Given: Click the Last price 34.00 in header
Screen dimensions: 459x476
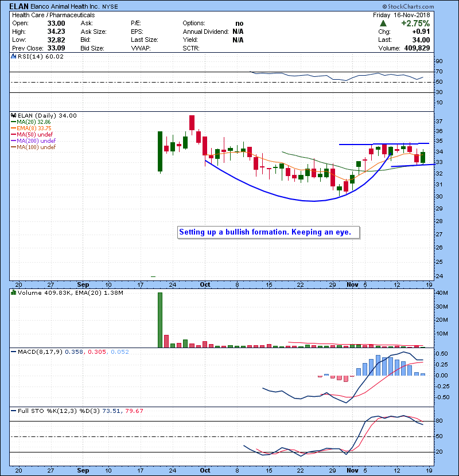Looking at the screenshot, I should (x=421, y=40).
